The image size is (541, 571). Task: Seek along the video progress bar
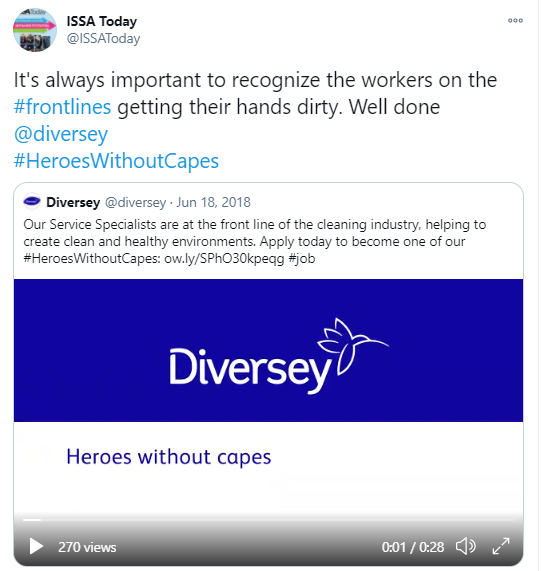point(268,520)
